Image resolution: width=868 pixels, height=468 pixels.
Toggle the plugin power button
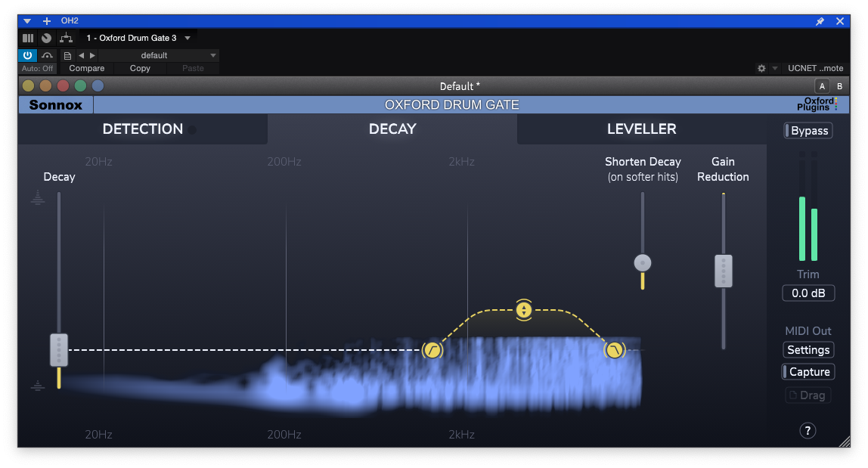click(x=27, y=55)
